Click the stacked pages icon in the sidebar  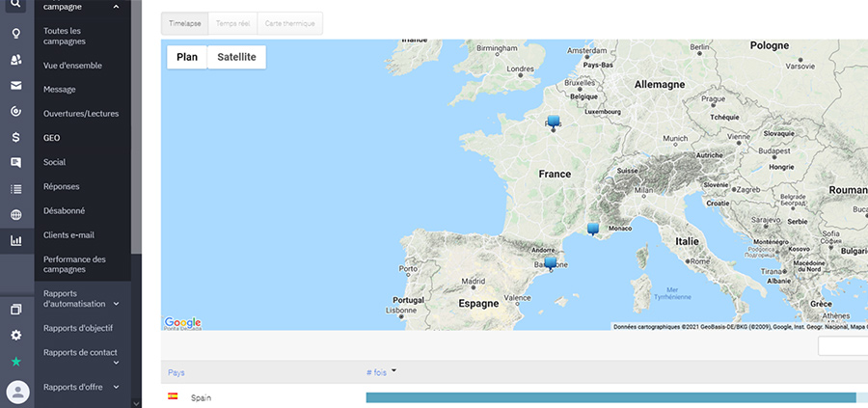pyautogui.click(x=16, y=310)
